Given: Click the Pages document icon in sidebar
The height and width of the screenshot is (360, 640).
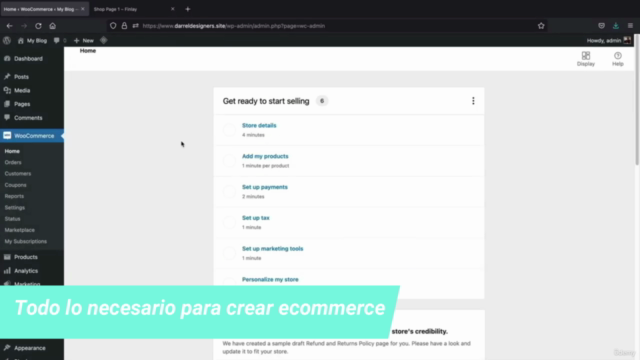Looking at the screenshot, I should click(x=7, y=104).
